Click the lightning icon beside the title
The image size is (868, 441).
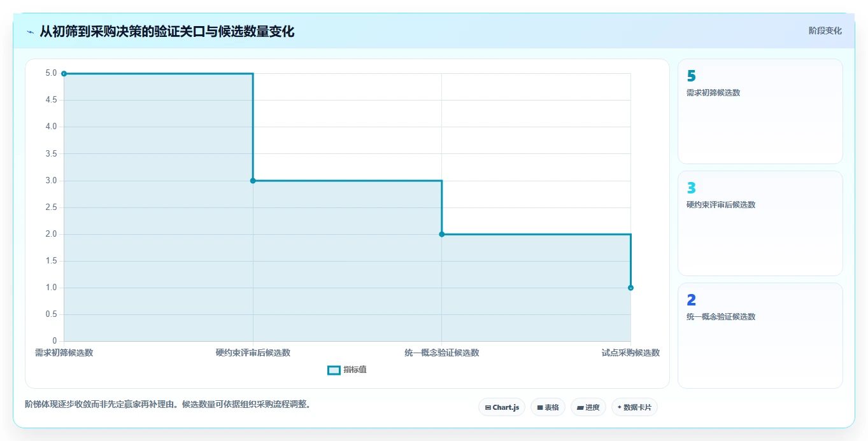pyautogui.click(x=30, y=32)
